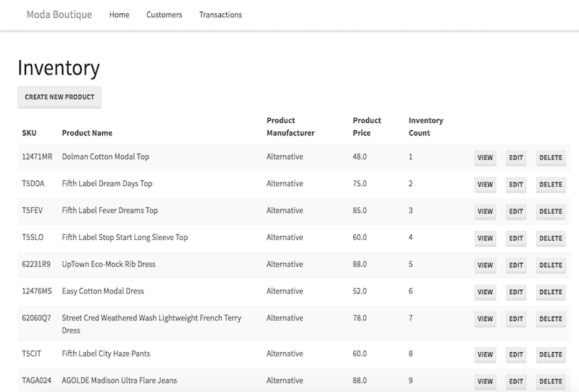Open the Transactions menu item
The width and height of the screenshot is (579, 392).
pyautogui.click(x=221, y=14)
